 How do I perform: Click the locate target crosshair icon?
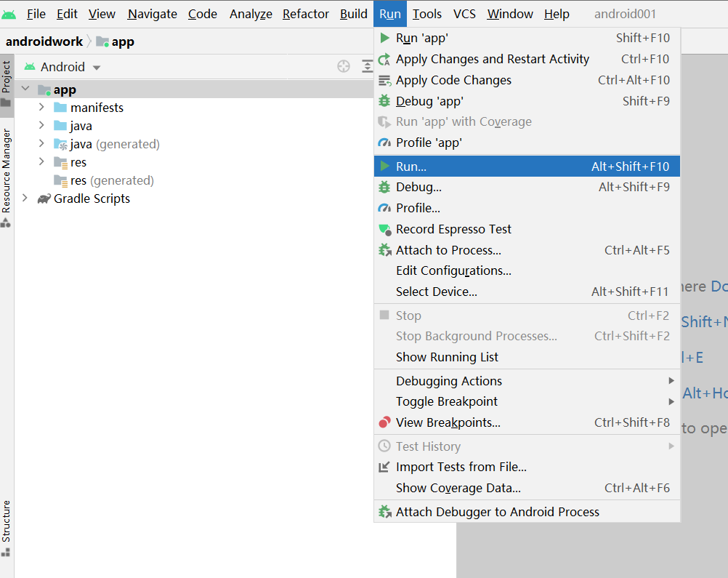point(344,66)
